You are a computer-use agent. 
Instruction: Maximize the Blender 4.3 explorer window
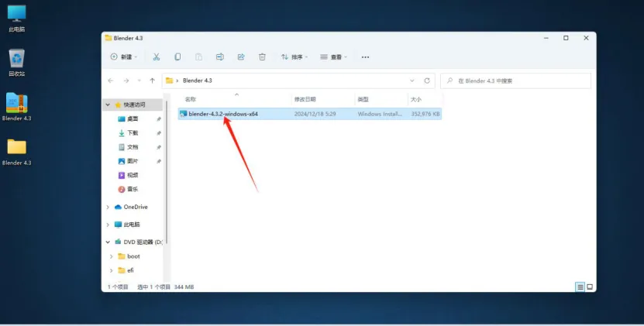click(x=566, y=38)
